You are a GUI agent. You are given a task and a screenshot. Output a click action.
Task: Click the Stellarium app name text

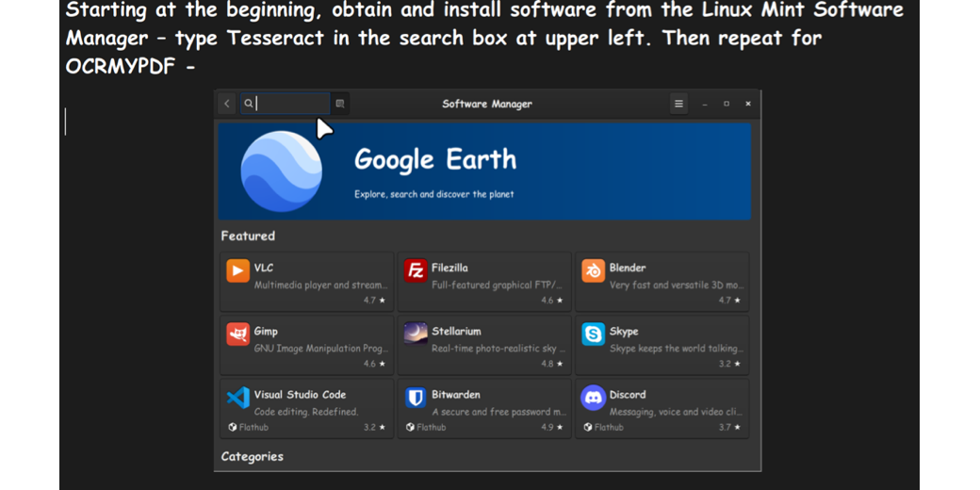[x=456, y=332]
